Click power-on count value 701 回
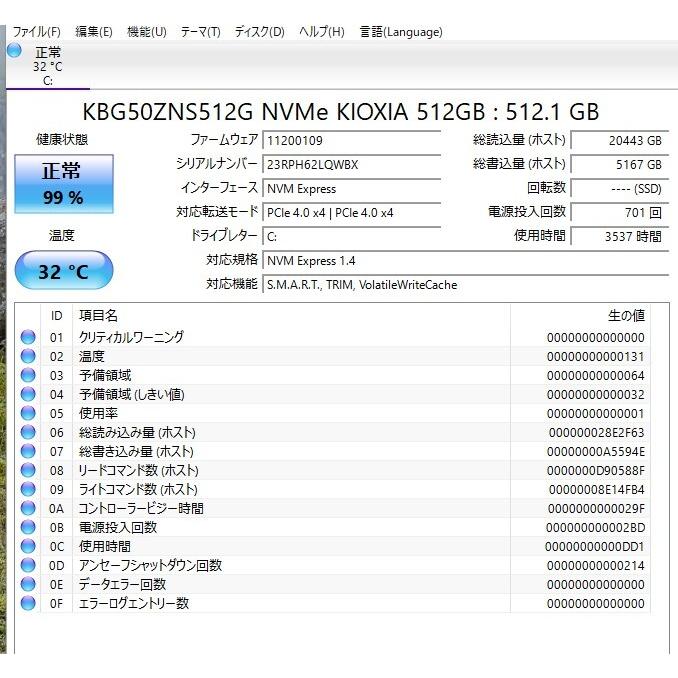Image resolution: width=678 pixels, height=678 pixels. [620, 212]
